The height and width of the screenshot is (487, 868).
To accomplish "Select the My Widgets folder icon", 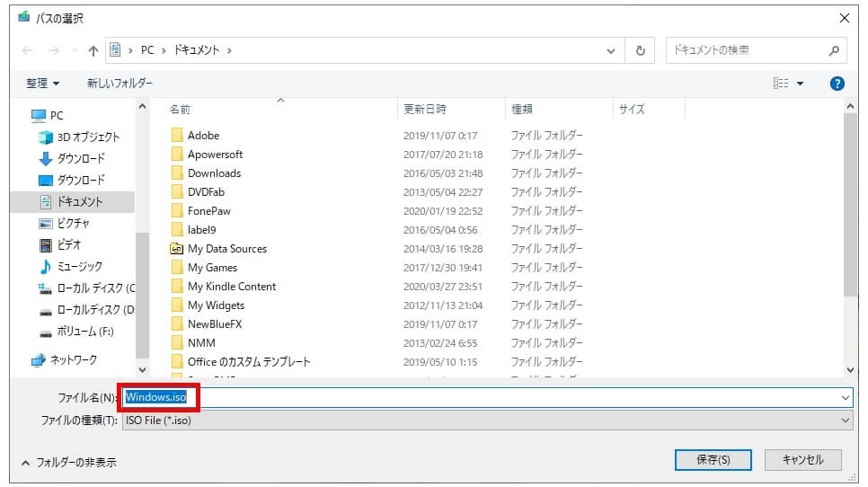I will click(x=177, y=305).
